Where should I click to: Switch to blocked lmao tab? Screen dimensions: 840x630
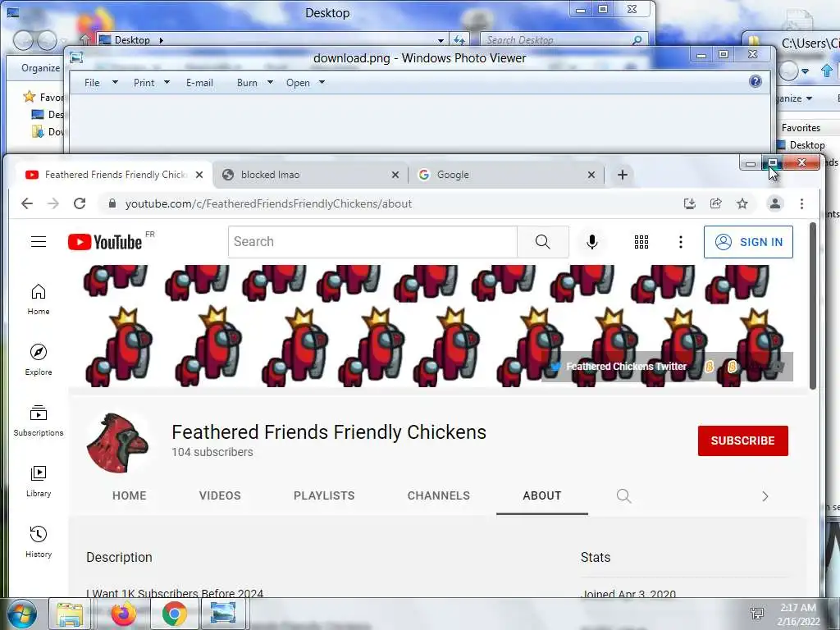tap(311, 175)
